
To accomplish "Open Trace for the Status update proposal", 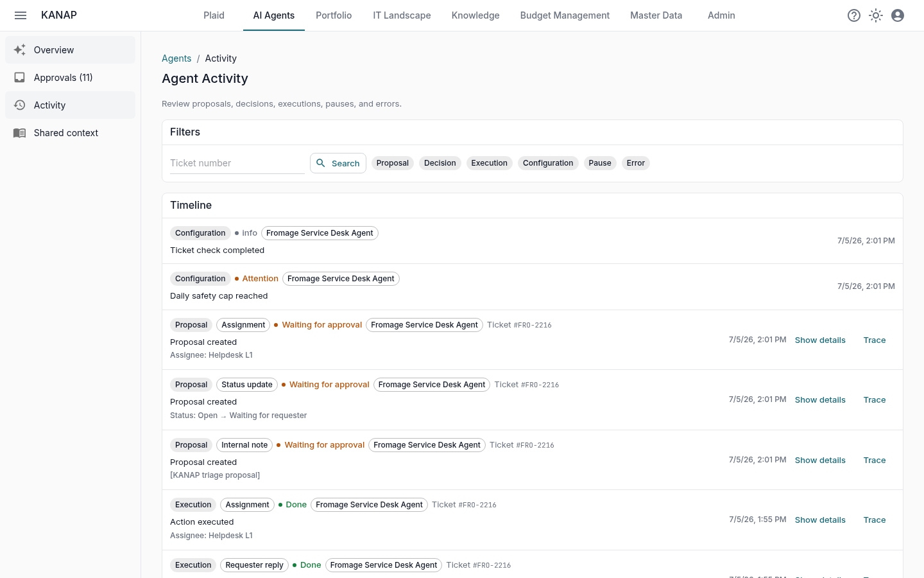I will click(x=875, y=399).
